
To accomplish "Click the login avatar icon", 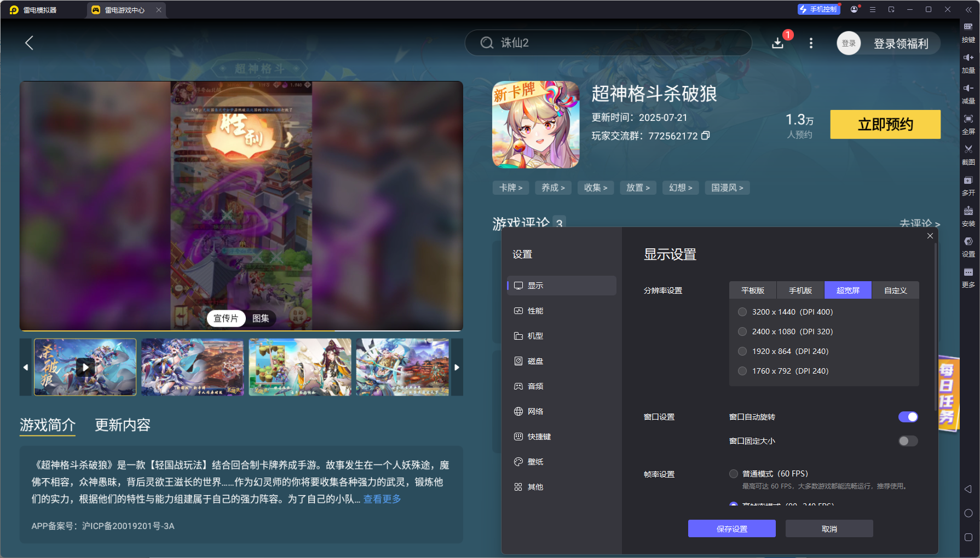I will 849,43.
